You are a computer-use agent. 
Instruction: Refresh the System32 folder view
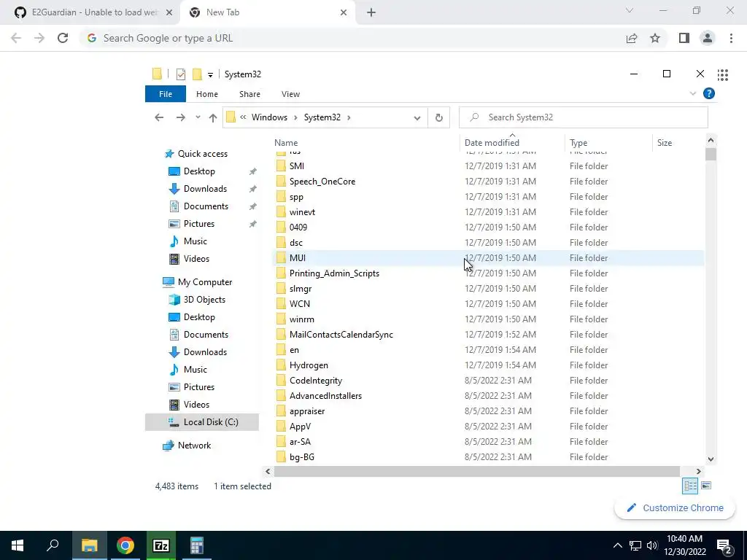[x=438, y=117]
